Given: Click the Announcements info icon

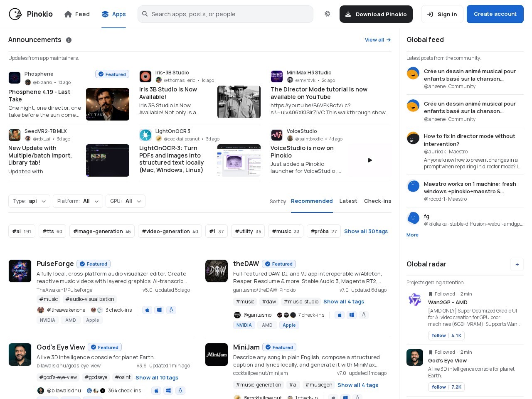Looking at the screenshot, I should tap(69, 40).
